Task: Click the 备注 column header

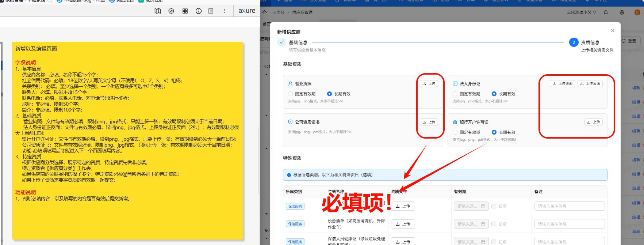Action: (538, 192)
